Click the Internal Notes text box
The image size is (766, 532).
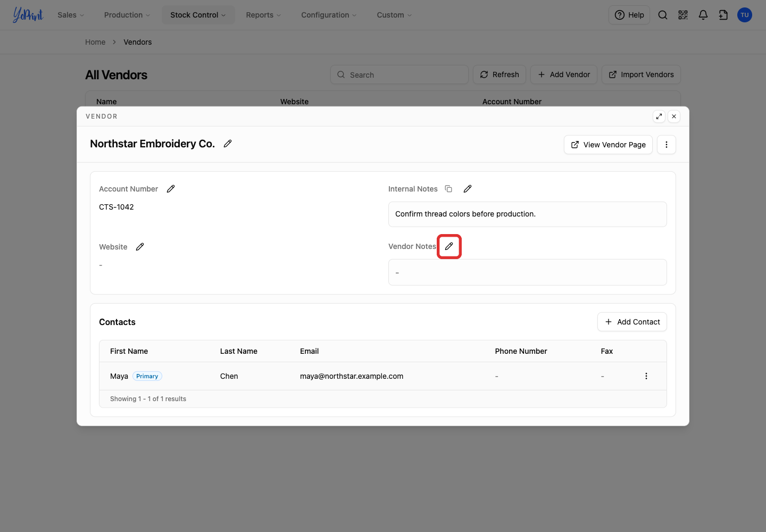point(528,214)
